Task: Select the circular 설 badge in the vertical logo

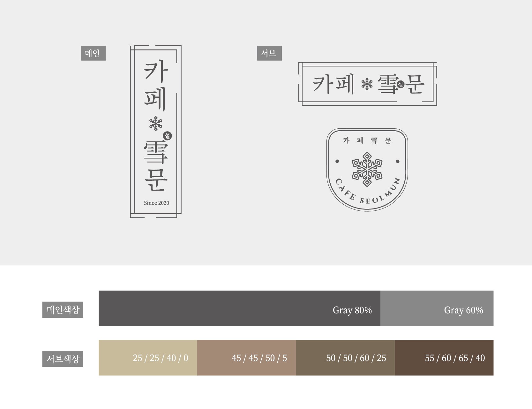Action: pyautogui.click(x=167, y=136)
